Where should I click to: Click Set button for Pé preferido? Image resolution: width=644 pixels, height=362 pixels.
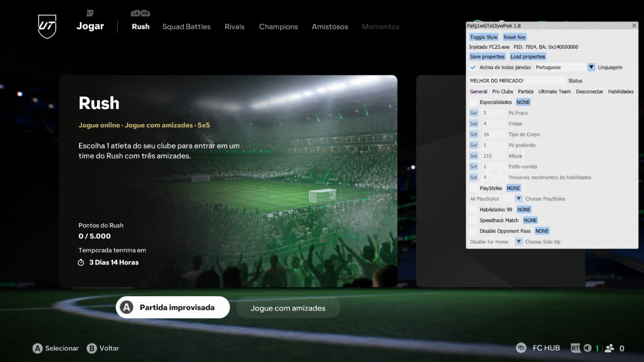pos(474,145)
